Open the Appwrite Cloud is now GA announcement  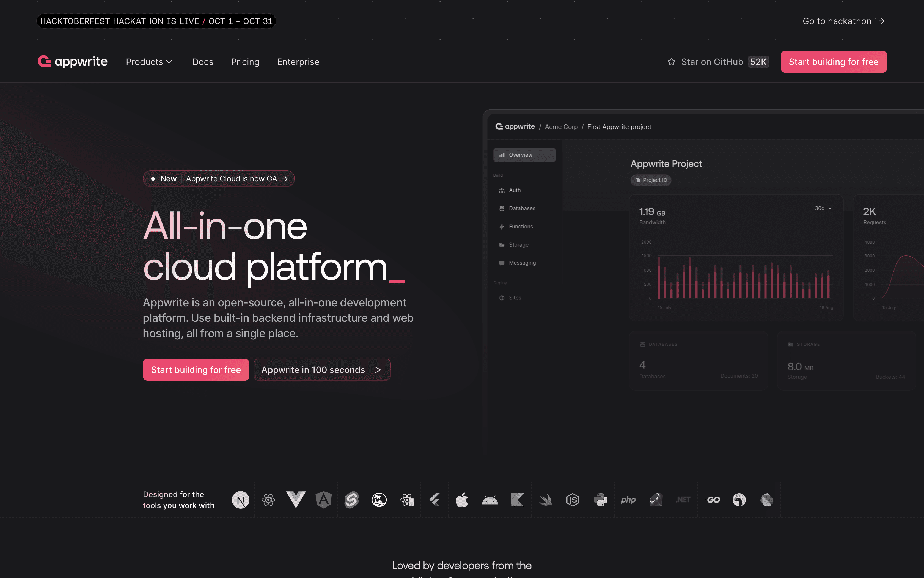[x=218, y=179]
